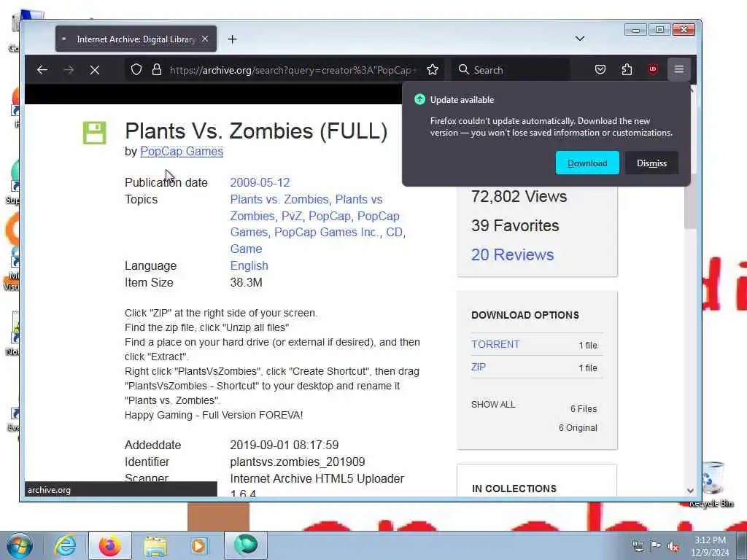Click the green floppy disk software icon
747x560 pixels.
click(95, 133)
